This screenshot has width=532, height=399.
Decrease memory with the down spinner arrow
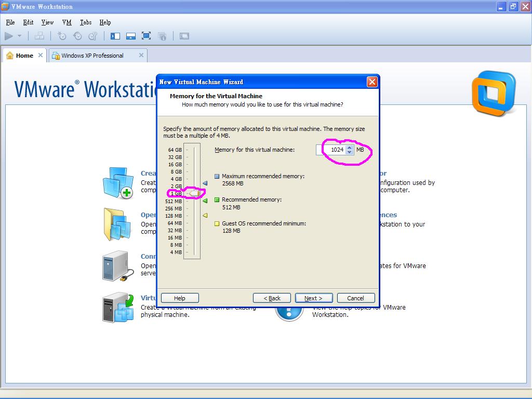pos(350,152)
